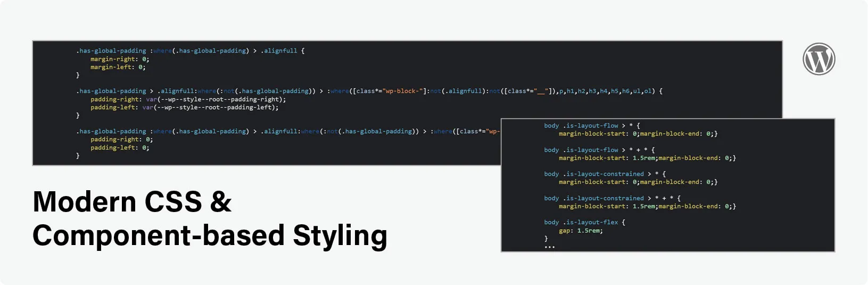Image resolution: width=868 pixels, height=285 pixels.
Task: Click the "body .is-layout-flex {" selector
Action: pos(584,222)
